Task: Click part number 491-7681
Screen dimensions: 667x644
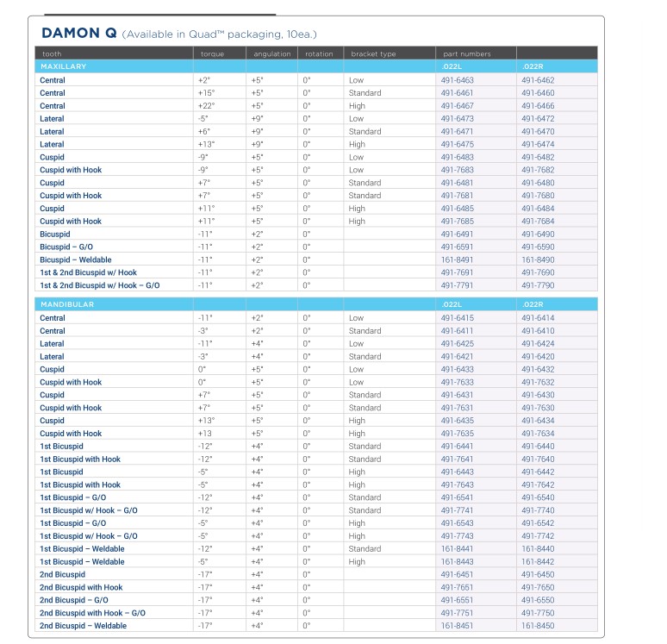Action: [458, 196]
